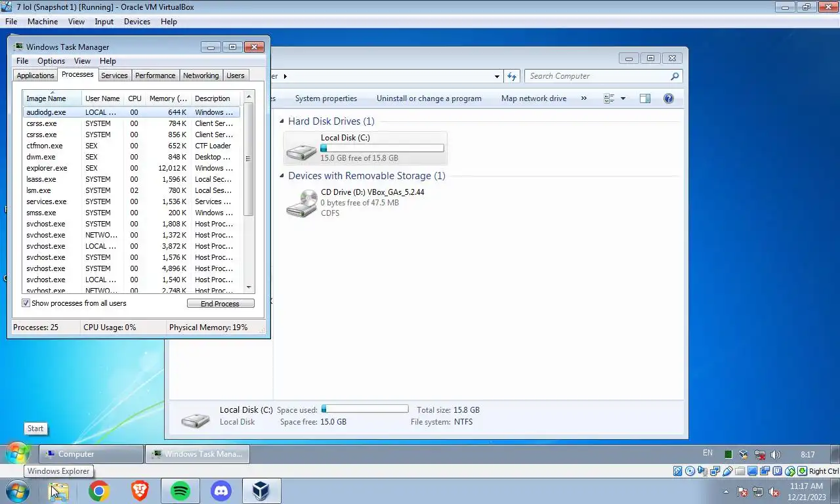Select explorer.exe process row
This screenshot has height=504, width=840.
coord(131,168)
